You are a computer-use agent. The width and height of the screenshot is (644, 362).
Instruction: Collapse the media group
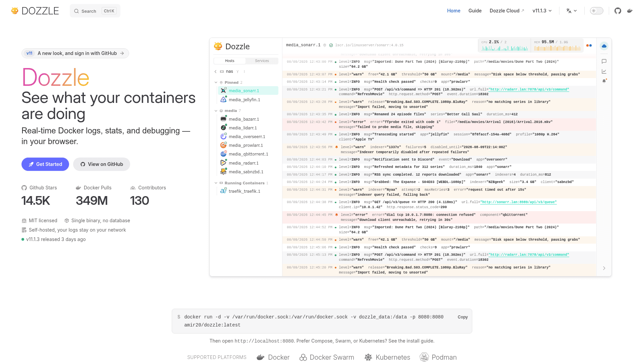pos(216,111)
